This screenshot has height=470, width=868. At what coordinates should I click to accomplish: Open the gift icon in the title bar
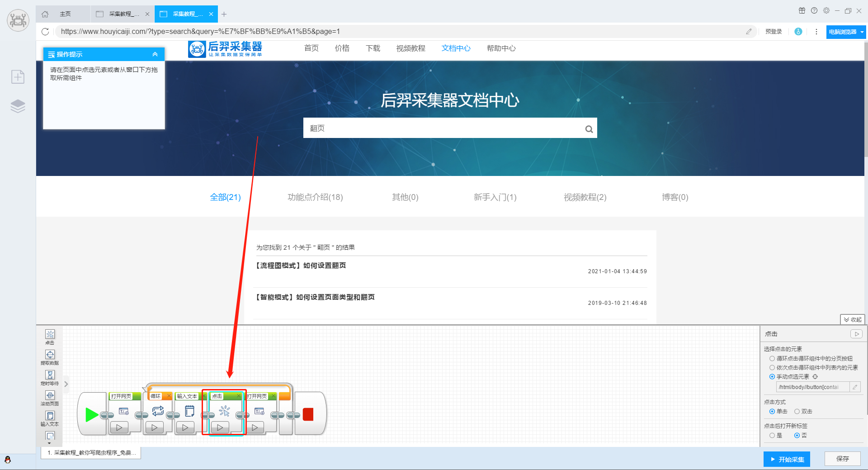(802, 11)
